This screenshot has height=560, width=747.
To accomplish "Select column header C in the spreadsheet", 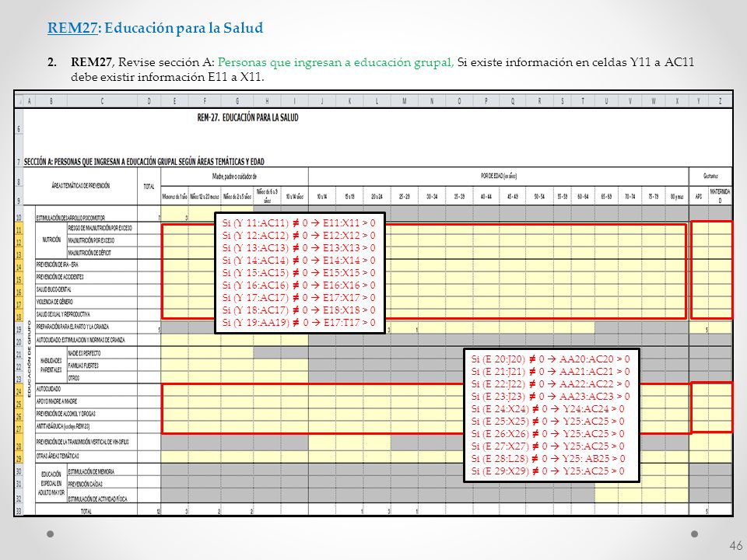I will 102,101.
